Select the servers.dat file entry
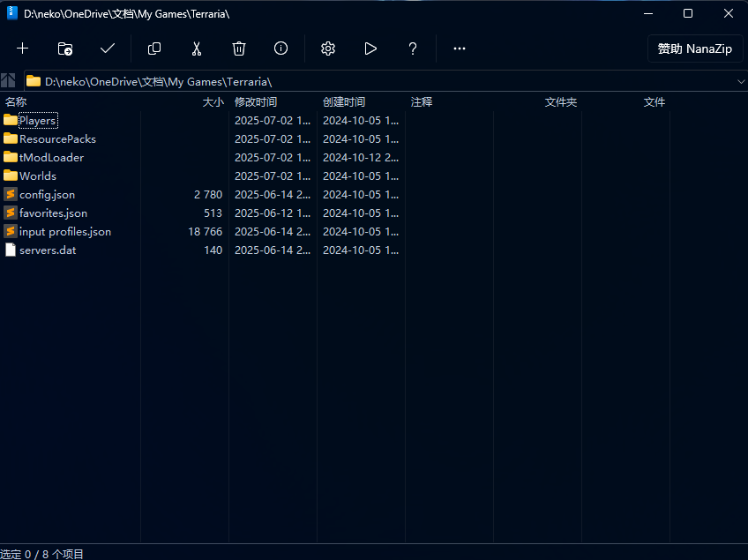 48,250
